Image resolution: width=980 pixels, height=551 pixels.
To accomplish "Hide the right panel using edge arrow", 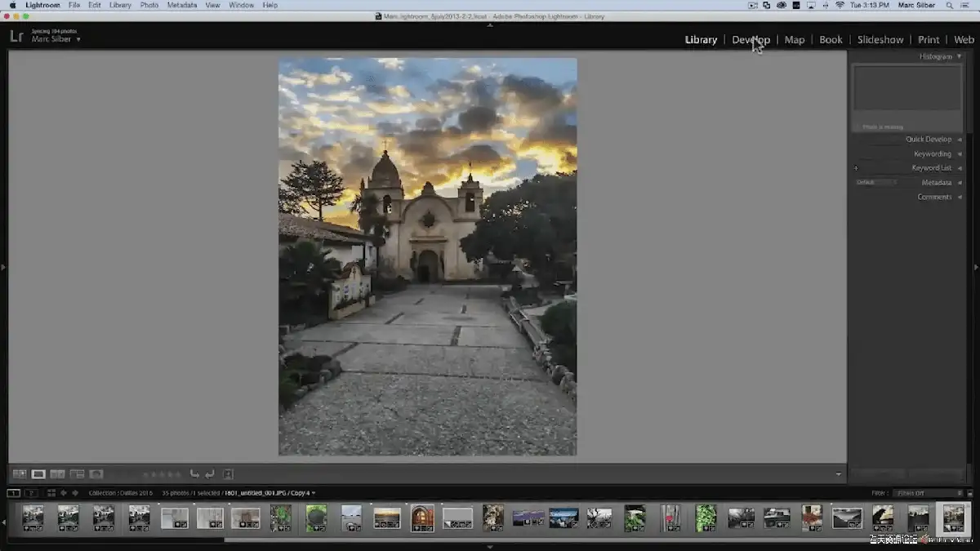I will pos(976,267).
